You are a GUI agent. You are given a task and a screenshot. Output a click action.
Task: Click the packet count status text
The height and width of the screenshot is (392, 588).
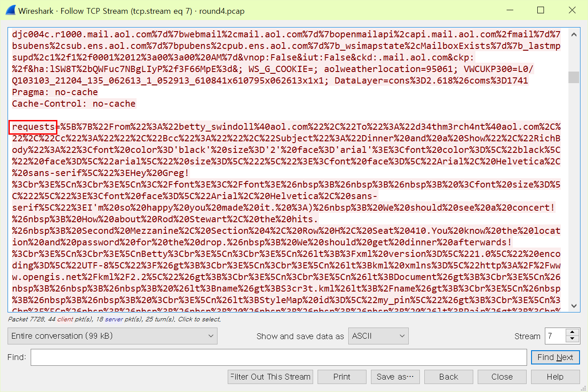click(x=114, y=319)
